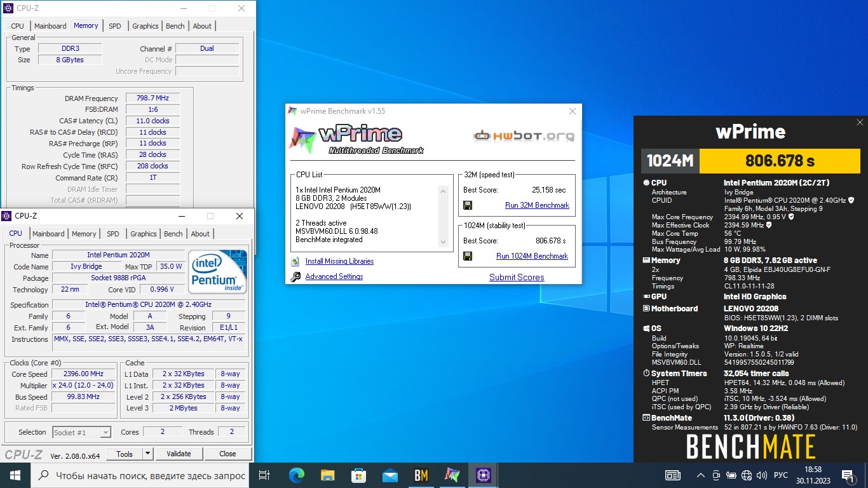Switch to Bench tab in front CPU-Z

(x=173, y=234)
